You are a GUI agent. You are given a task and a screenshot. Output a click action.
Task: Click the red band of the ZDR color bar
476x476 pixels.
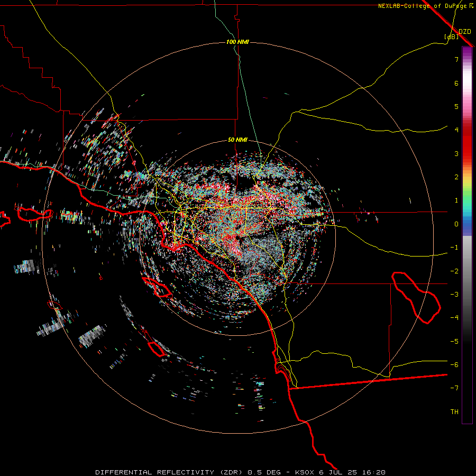click(x=467, y=143)
